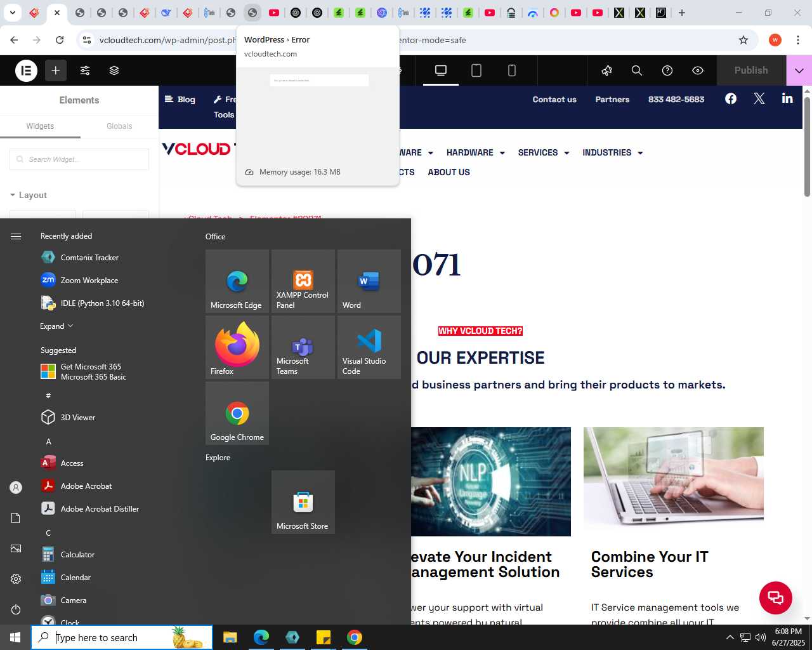Expand Publish options arrow

tap(799, 70)
